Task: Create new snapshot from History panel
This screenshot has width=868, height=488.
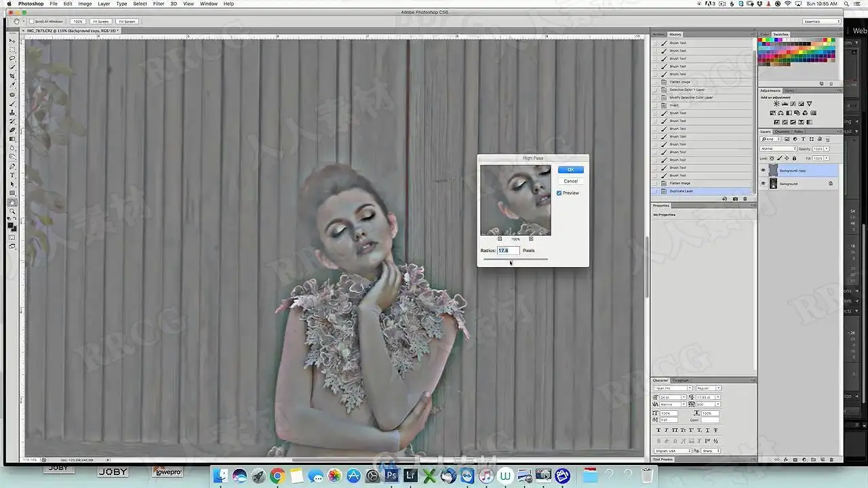Action: point(735,199)
